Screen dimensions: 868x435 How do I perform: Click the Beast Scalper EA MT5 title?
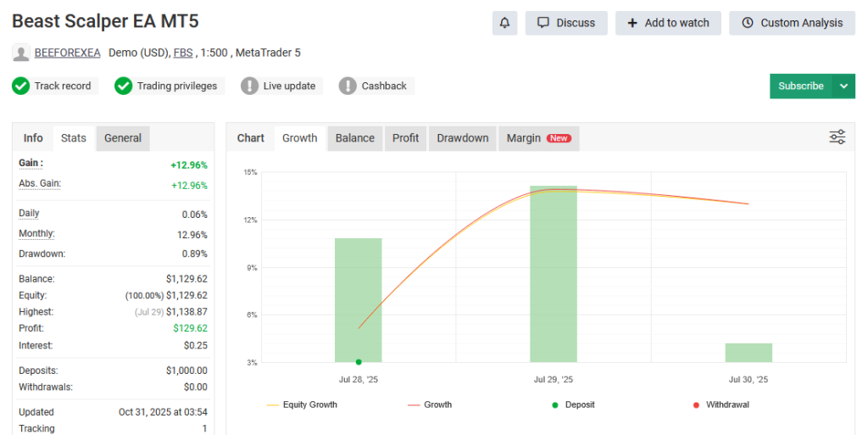pos(105,21)
